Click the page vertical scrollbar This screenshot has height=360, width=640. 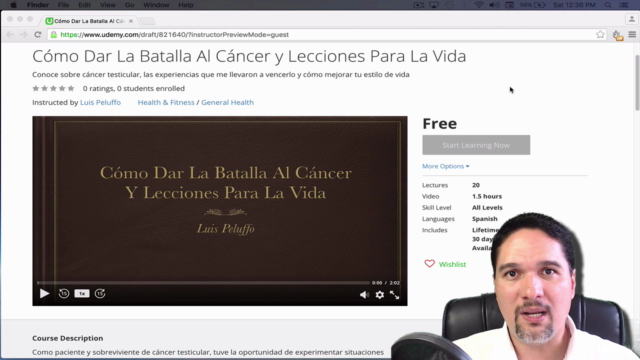click(x=637, y=82)
